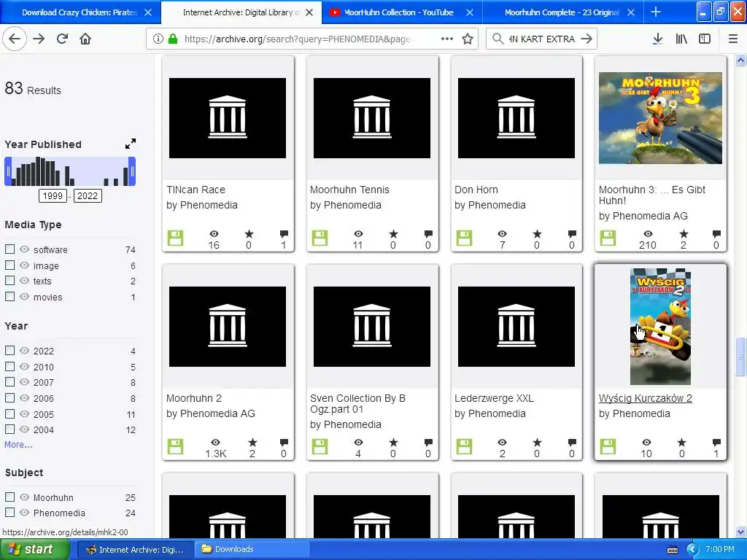The height and width of the screenshot is (560, 747).
Task: Check the texts media type filter
Action: pos(9,281)
